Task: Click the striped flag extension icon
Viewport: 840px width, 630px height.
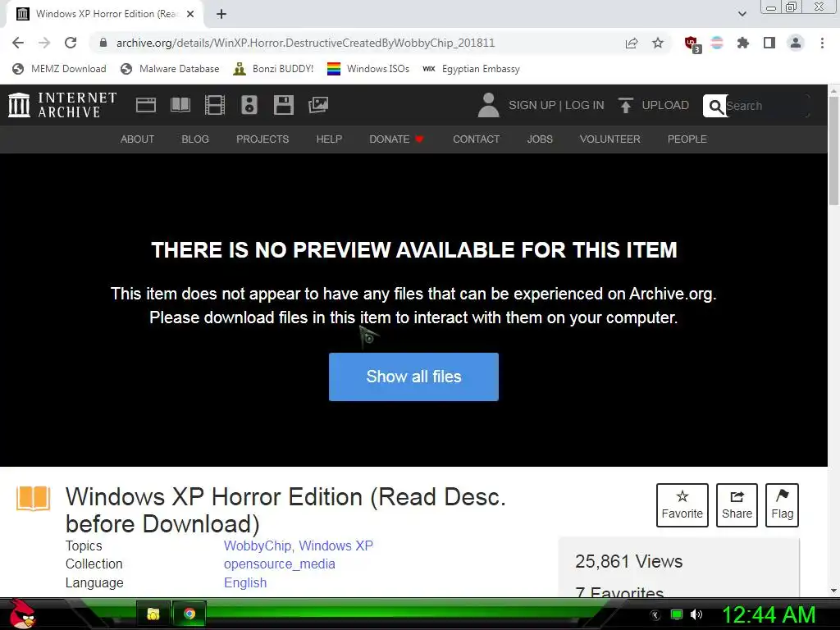Action: (717, 43)
